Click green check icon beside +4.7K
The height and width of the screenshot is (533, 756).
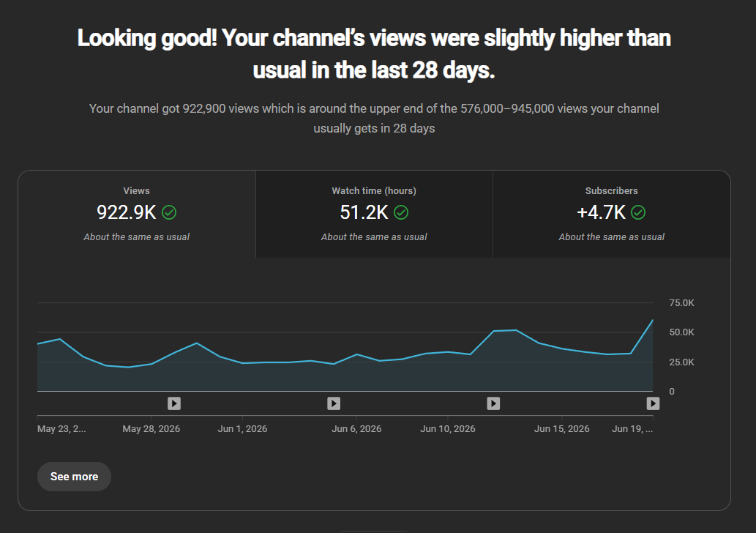(x=638, y=212)
